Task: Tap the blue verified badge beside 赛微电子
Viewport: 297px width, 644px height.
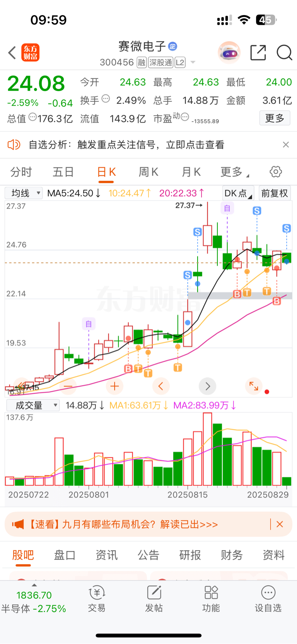Action: pos(172,46)
